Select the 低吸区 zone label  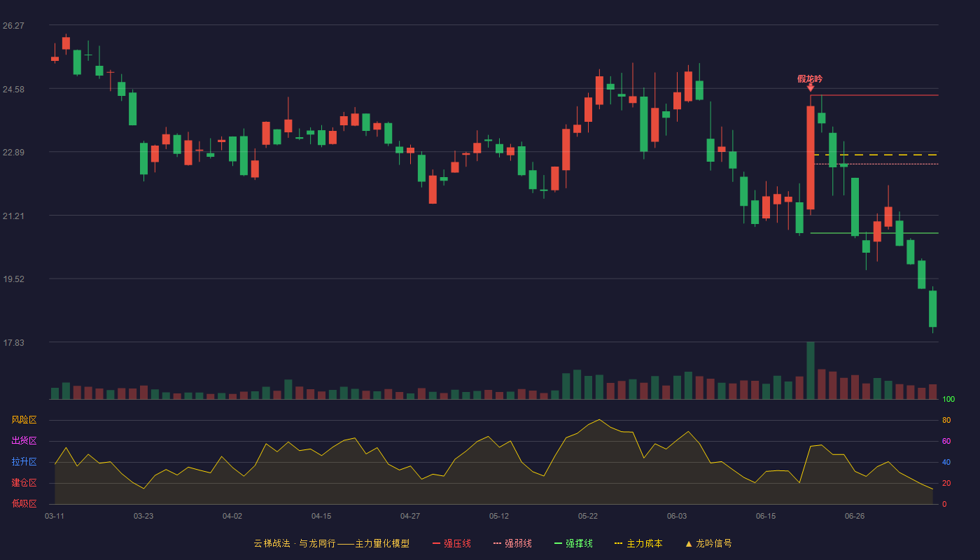point(24,503)
